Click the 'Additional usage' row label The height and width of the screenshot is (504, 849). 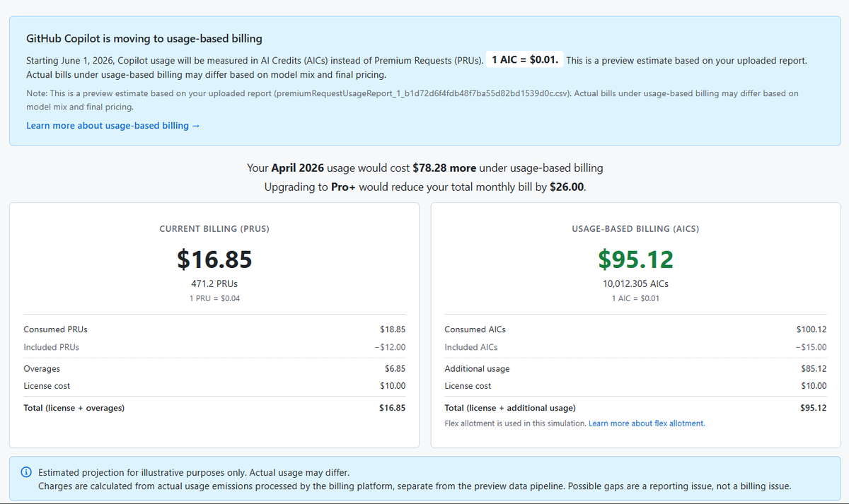(477, 369)
